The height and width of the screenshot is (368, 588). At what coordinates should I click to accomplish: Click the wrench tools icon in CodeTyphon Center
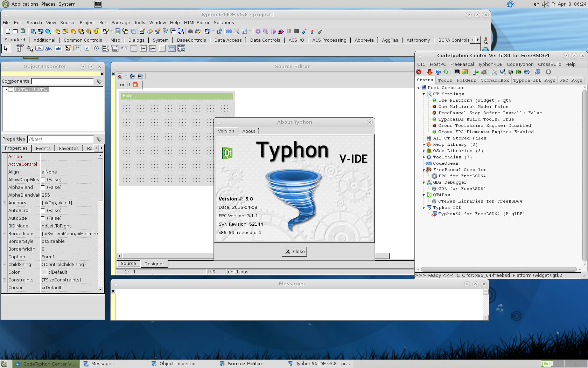[x=495, y=72]
